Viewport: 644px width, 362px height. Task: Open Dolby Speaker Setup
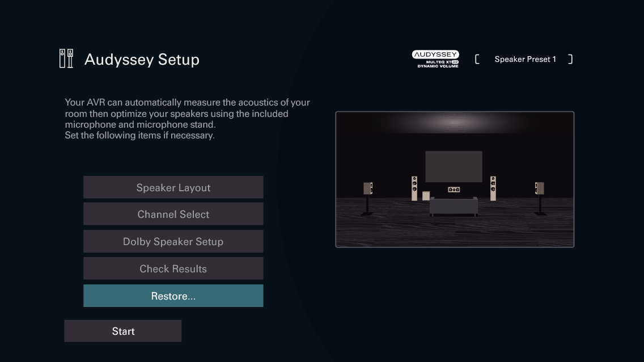click(173, 241)
